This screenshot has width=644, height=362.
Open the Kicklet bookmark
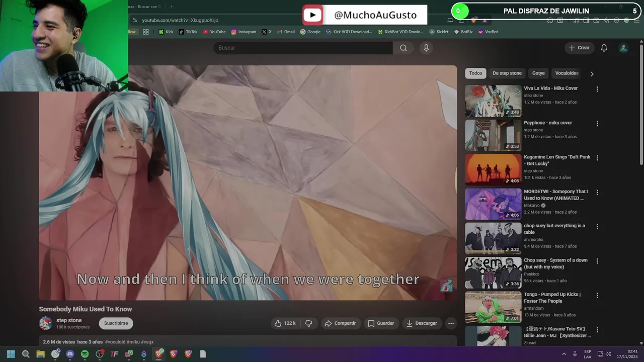point(439,32)
